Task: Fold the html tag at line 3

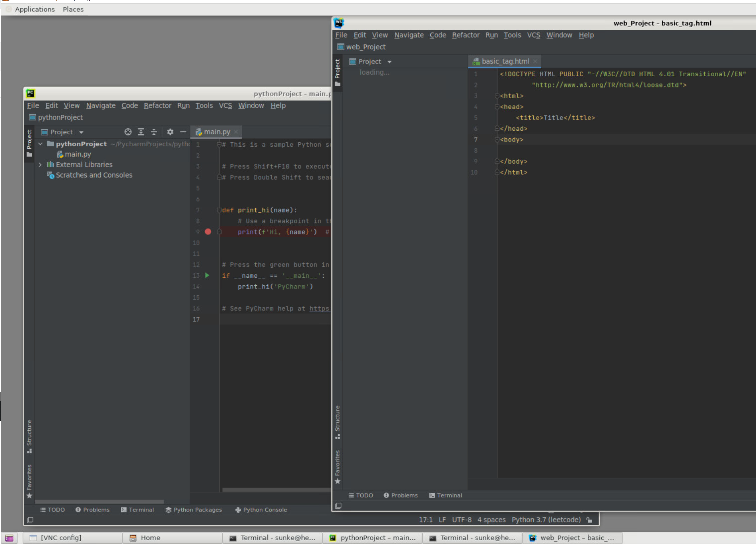Action: 497,96
